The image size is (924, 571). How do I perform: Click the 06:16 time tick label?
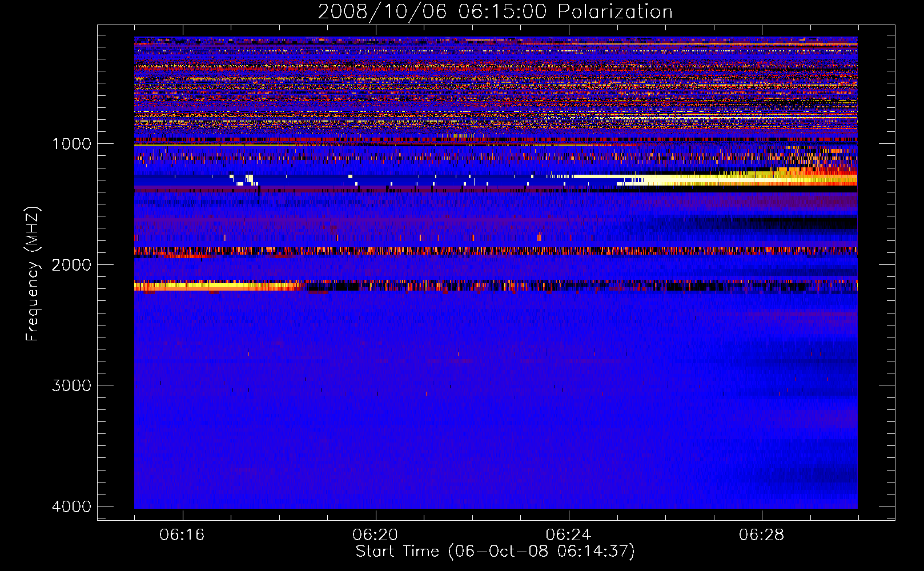[182, 535]
